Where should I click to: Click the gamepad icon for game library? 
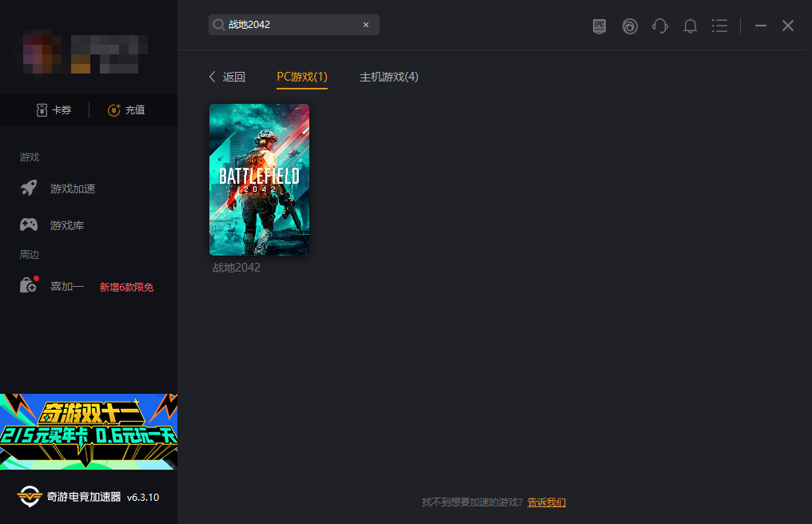tap(29, 224)
